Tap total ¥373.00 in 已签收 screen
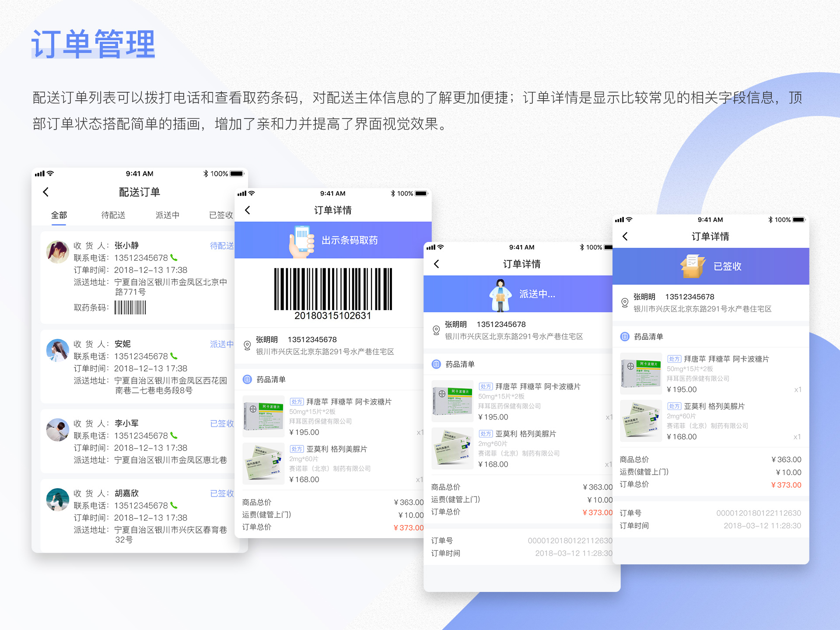The image size is (840, 630). coord(786,485)
